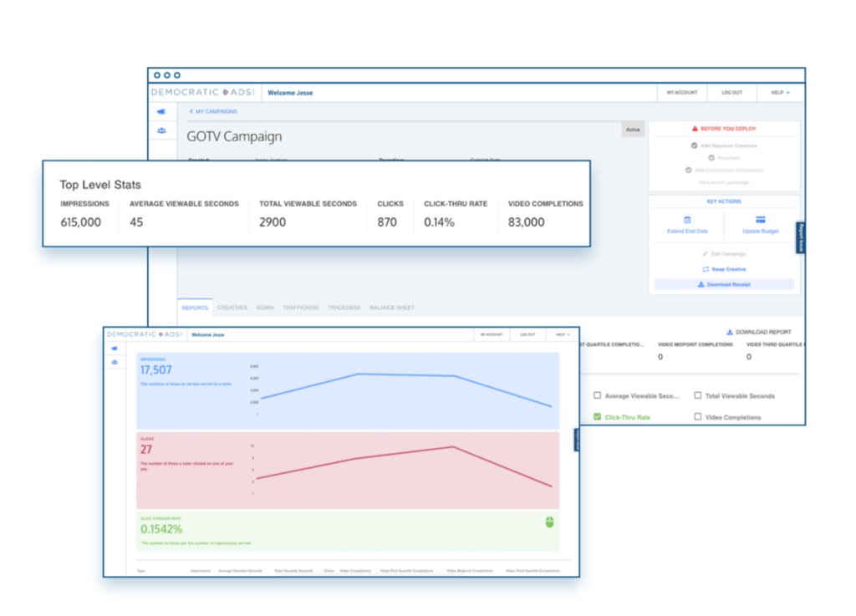This screenshot has height=616, width=856.
Task: Enable Average Viewable Seconds checkbox
Action: pyautogui.click(x=597, y=395)
